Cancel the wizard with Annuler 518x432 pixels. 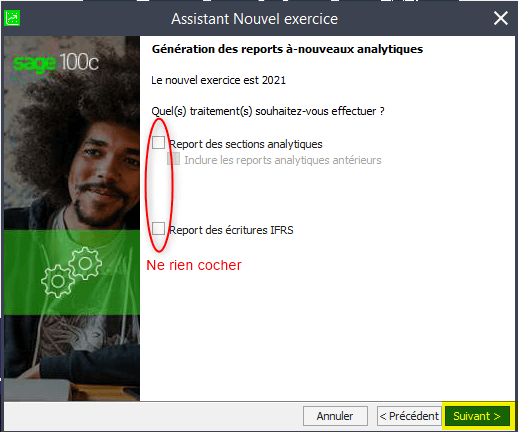(335, 416)
